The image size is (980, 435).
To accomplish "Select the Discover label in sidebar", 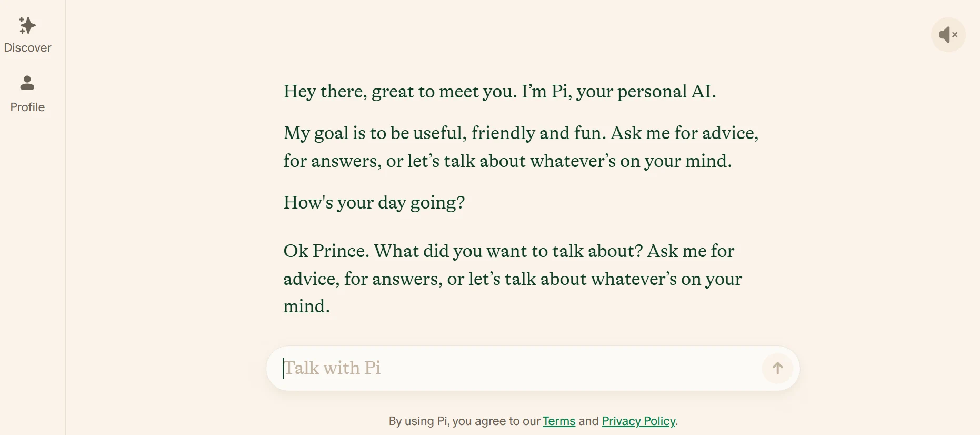I will click(x=27, y=48).
